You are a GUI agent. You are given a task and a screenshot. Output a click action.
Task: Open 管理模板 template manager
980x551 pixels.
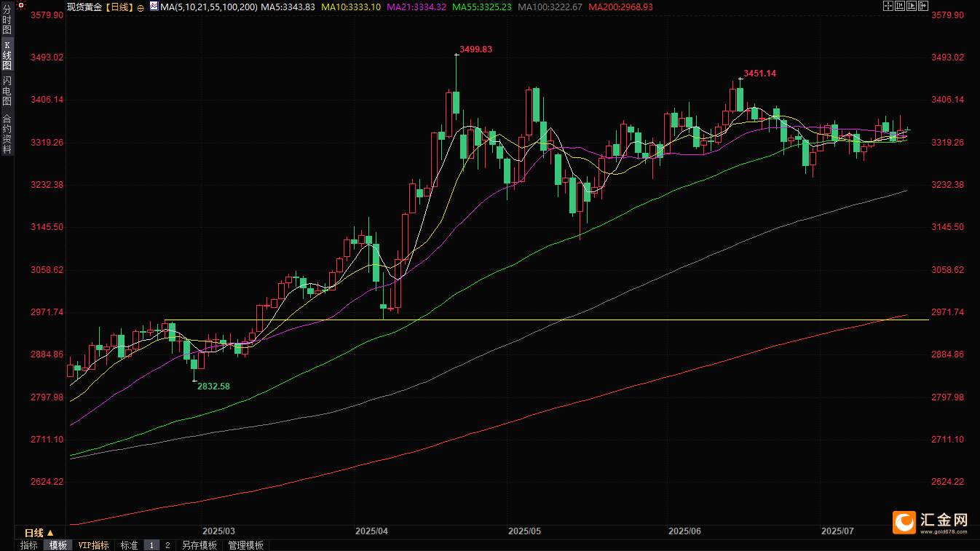(245, 545)
